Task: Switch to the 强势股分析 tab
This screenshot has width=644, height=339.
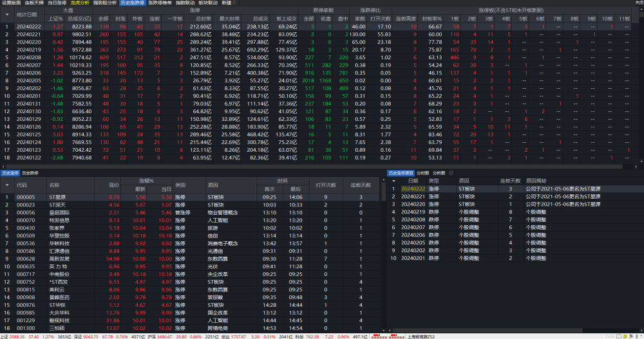Action: [105, 3]
